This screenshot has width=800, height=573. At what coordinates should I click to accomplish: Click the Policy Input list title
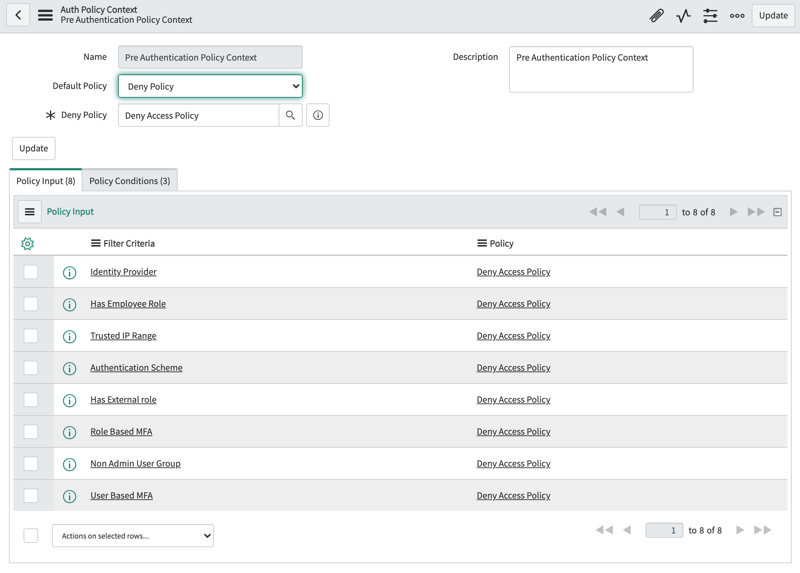pos(70,212)
